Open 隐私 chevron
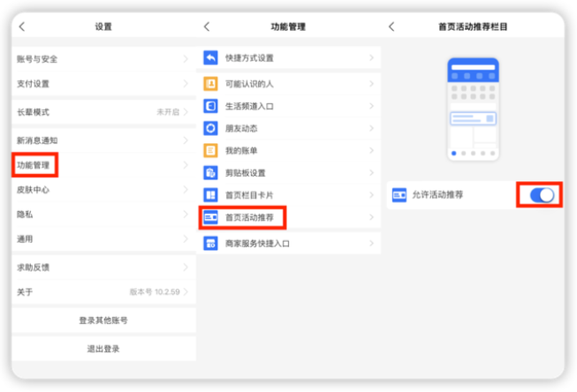Viewport: 577px width, 392px height. [186, 215]
